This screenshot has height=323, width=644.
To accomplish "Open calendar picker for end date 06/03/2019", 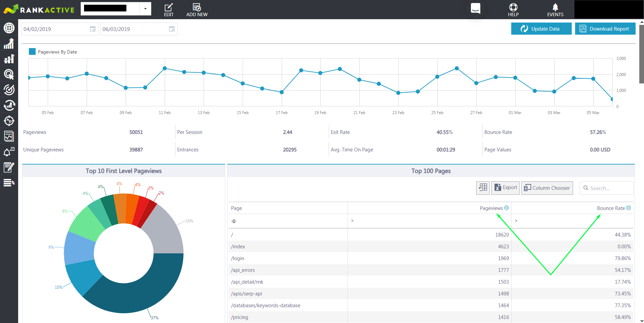I will 172,29.
